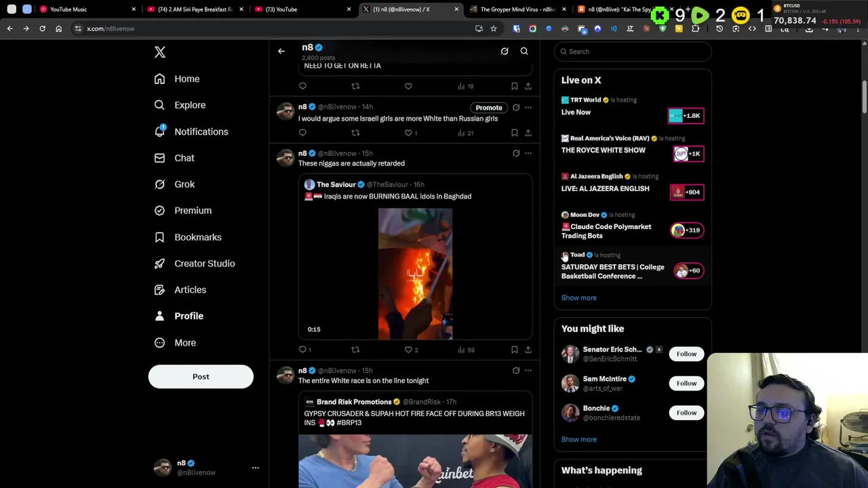The image size is (868, 488).
Task: Click Grok icon on the Israeli girls post
Action: pos(516,107)
